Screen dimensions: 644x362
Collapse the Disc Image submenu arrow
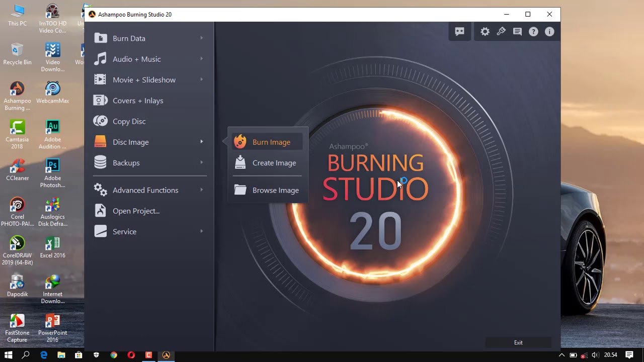[x=201, y=142]
